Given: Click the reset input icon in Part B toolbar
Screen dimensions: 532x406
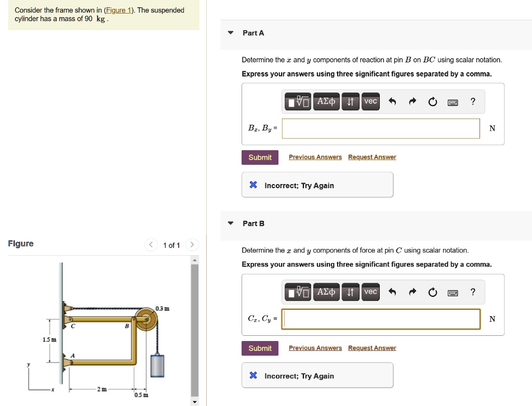Looking at the screenshot, I should [x=433, y=292].
